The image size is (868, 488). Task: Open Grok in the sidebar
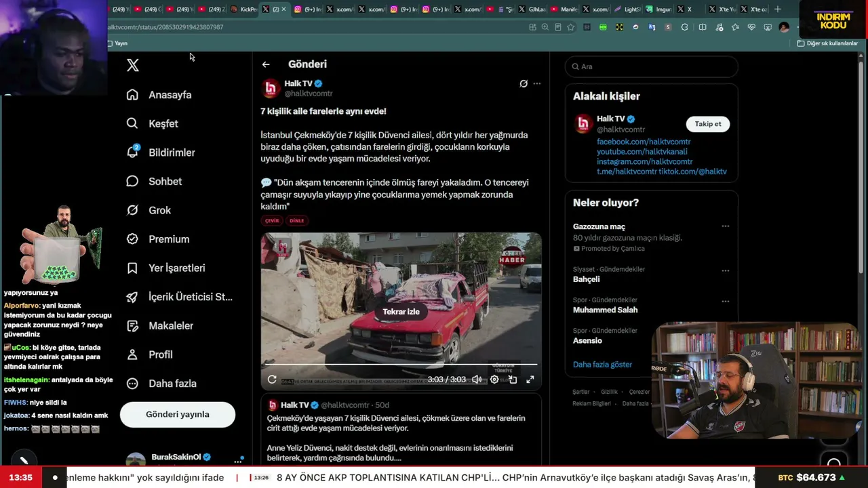[149, 210]
